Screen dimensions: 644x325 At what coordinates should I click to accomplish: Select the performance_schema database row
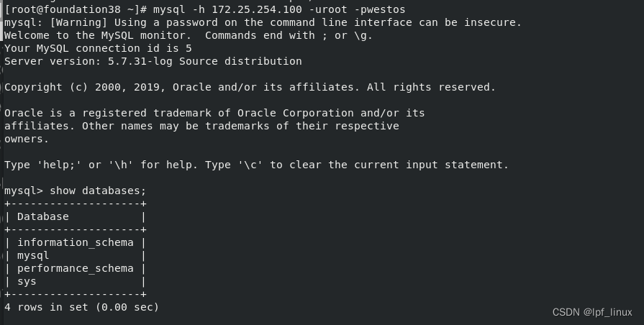tap(76, 268)
